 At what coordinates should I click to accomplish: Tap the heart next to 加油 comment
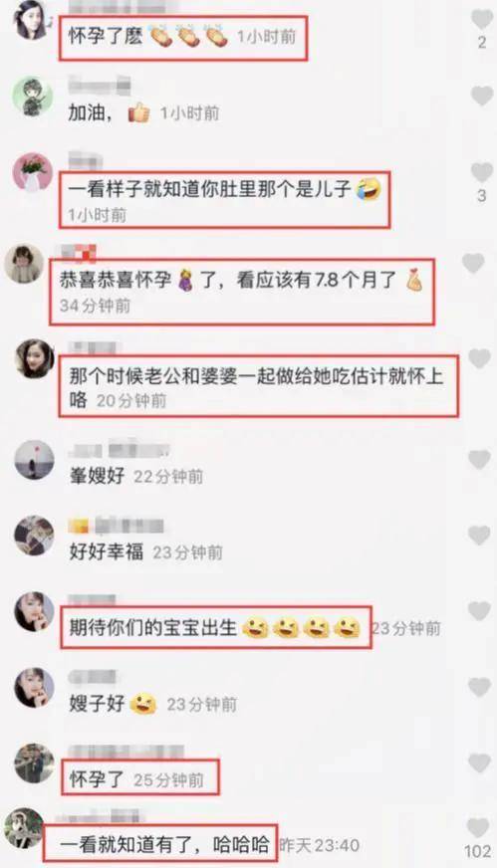[481, 97]
